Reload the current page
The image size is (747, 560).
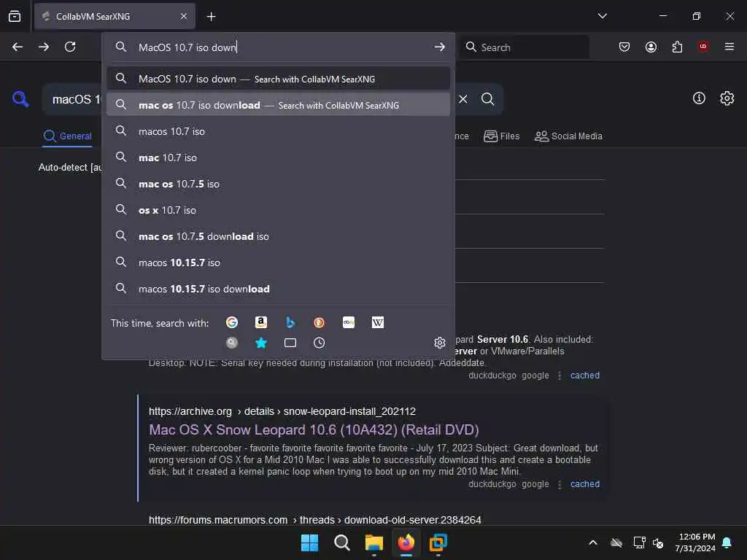70,47
